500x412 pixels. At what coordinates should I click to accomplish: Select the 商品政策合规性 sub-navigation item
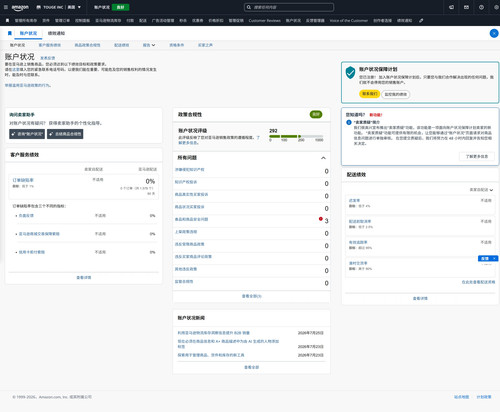[x=87, y=45]
